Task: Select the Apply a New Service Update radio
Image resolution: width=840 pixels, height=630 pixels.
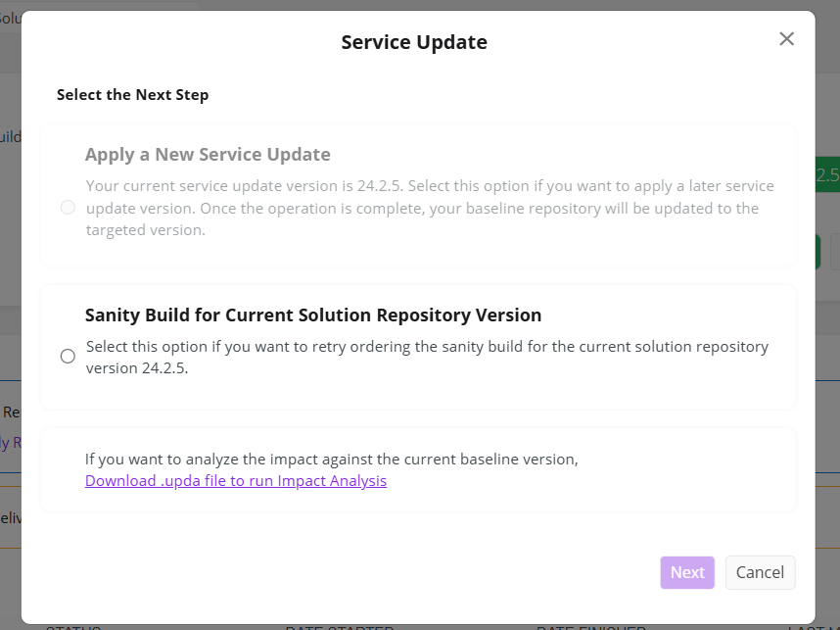Action: point(68,208)
